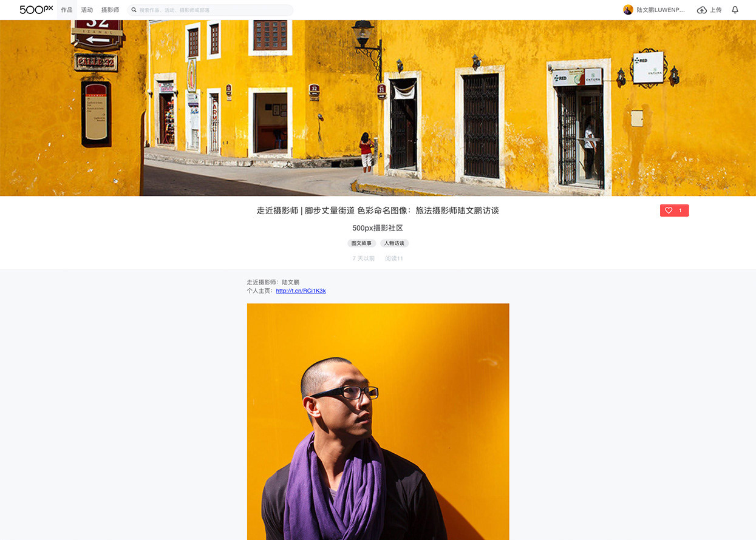The image size is (756, 540).
Task: Click the search input field
Action: [210, 10]
